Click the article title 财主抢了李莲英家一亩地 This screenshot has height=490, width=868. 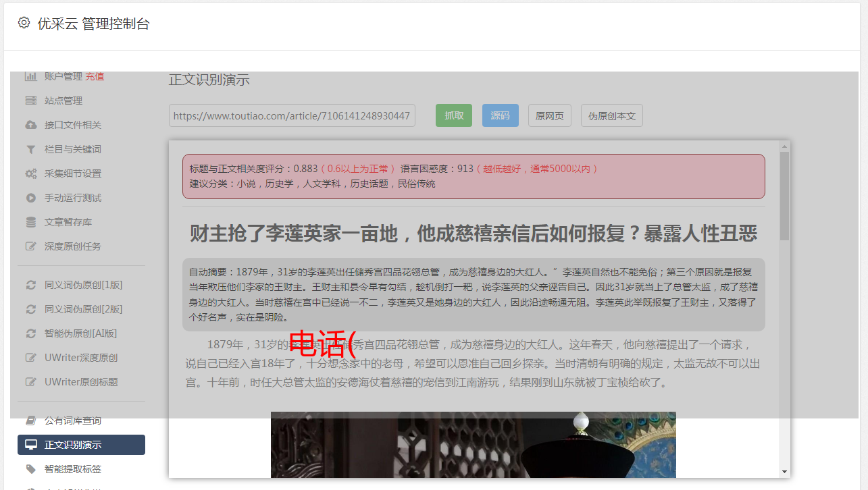(474, 234)
